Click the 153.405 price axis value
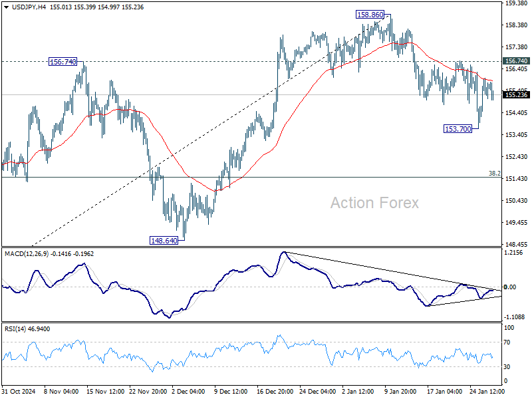The image size is (532, 399). coord(517,135)
